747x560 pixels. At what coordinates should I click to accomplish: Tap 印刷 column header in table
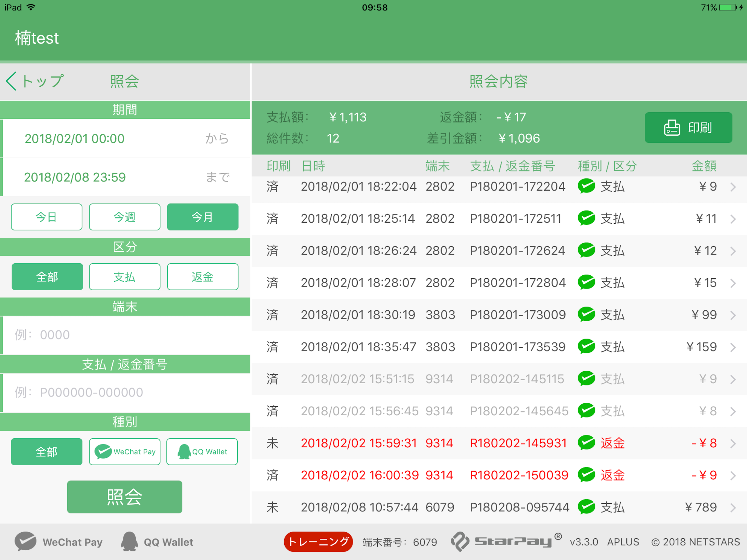tap(279, 166)
